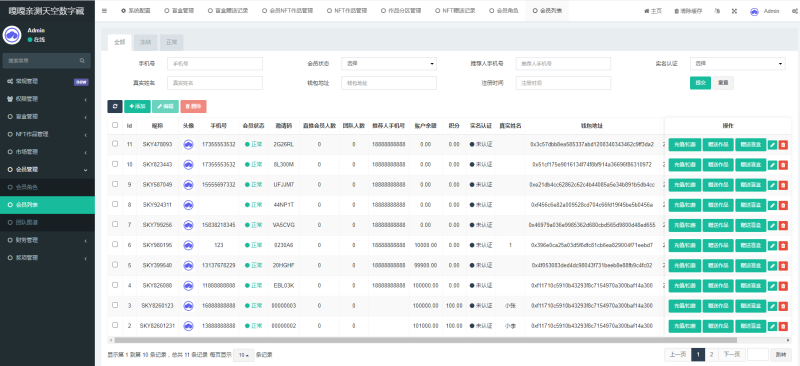Image resolution: width=800 pixels, height=366 pixels.
Task: Expand the 财务管理 sidebar menu
Action: pyautogui.click(x=47, y=240)
